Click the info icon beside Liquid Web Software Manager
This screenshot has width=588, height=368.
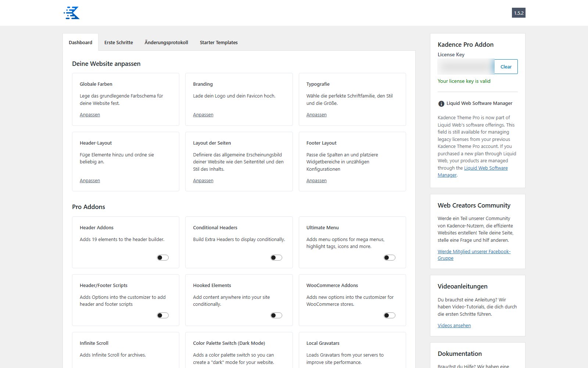(x=441, y=104)
